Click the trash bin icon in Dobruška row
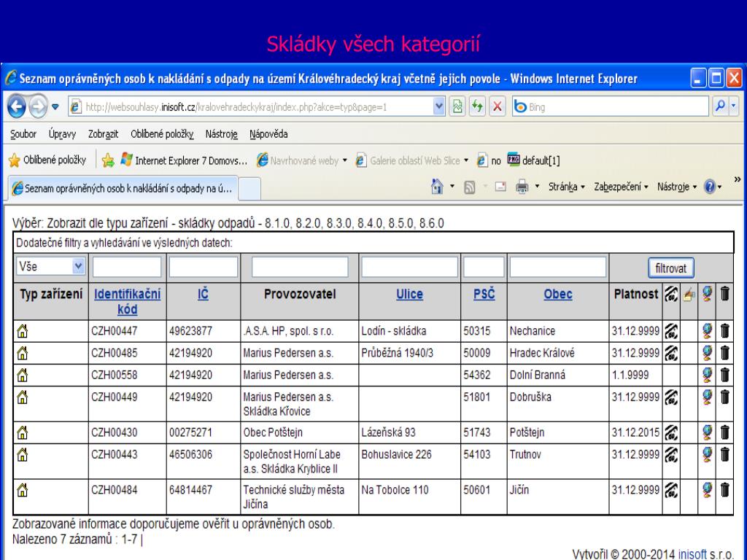The height and width of the screenshot is (560, 747). (x=724, y=397)
